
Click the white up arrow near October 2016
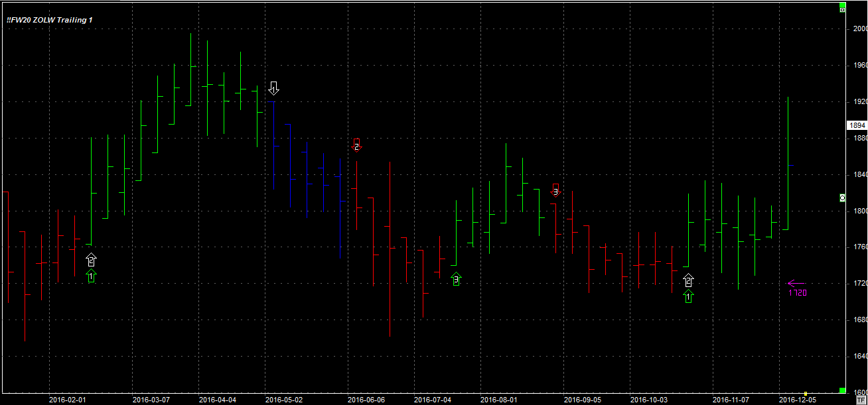point(689,281)
